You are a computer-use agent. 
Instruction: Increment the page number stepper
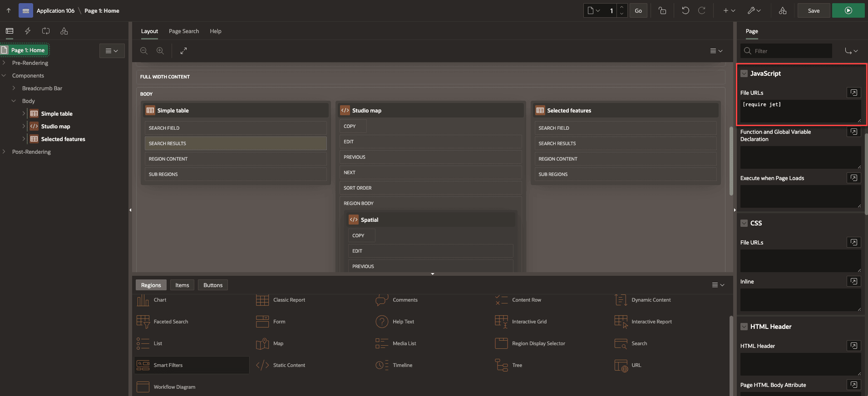click(622, 7)
